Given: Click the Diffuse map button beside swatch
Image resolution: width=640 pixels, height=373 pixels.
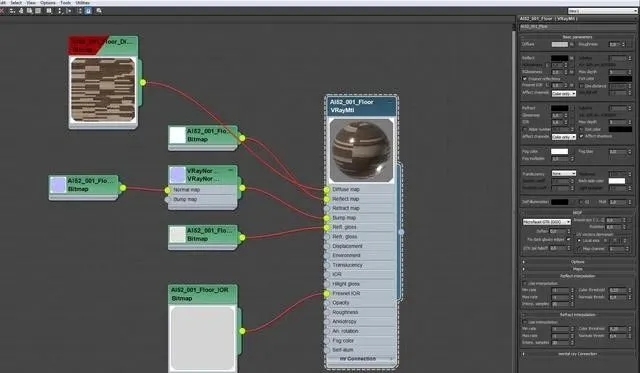Looking at the screenshot, I should (x=572, y=44).
